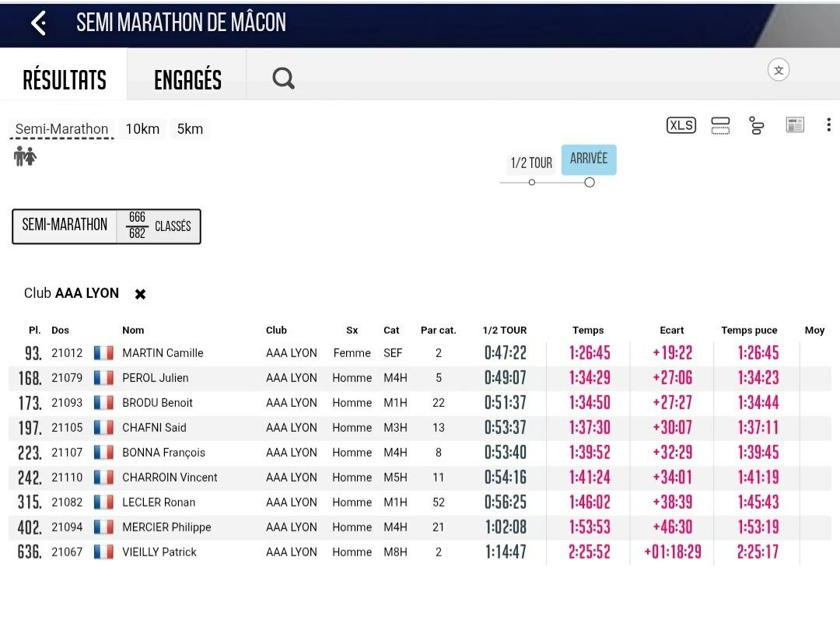Go back with the header arrow
The height and width of the screenshot is (620, 840).
coord(39,23)
